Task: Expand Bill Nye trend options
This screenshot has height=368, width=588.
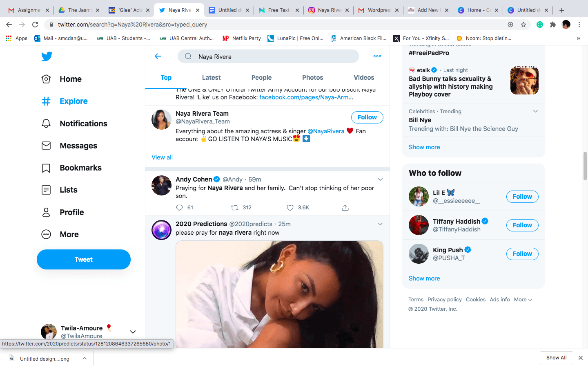Action: pos(535,111)
